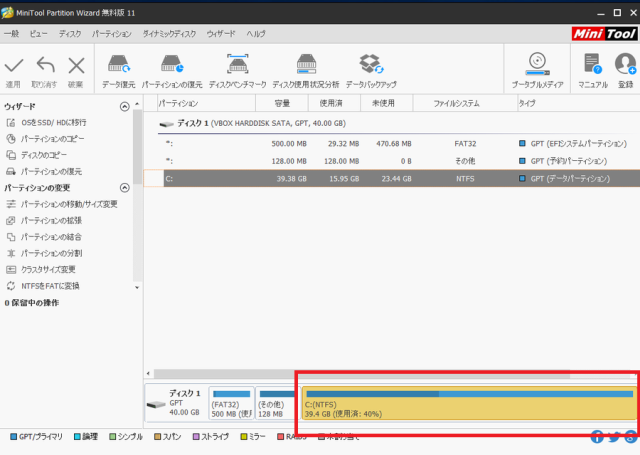Click the 登録 user icon
Viewport: 640px width, 455px height.
click(625, 64)
